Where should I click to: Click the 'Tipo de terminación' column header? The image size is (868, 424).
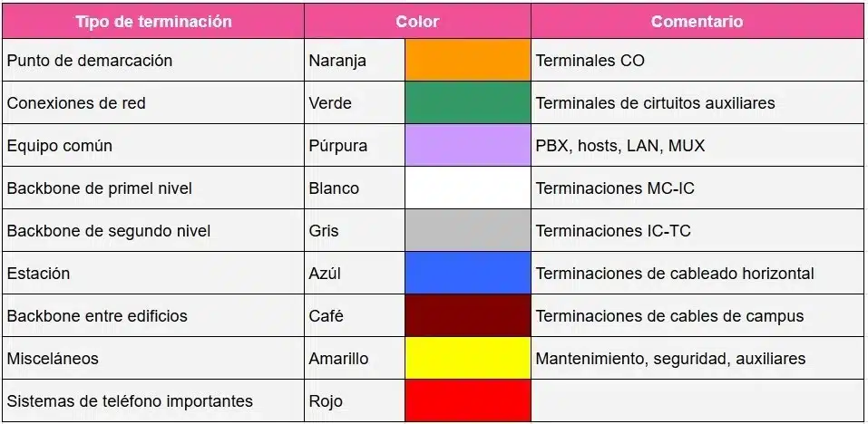[x=153, y=21]
